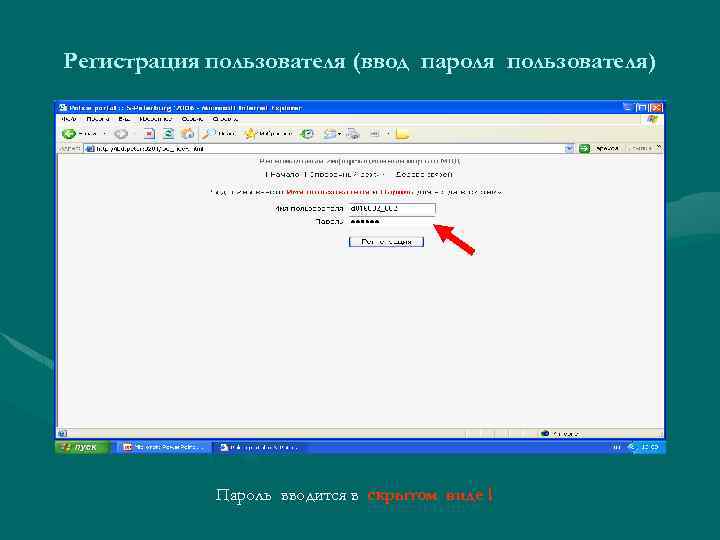Open the View (Вид) menu
This screenshot has width=720, height=540.
pyautogui.click(x=124, y=119)
